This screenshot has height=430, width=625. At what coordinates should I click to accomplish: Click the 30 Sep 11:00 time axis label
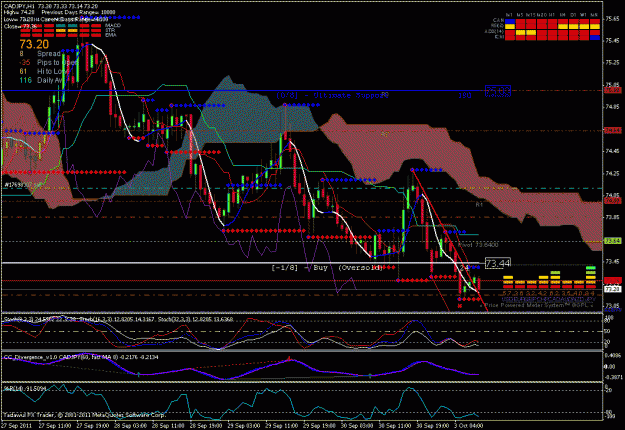click(395, 426)
